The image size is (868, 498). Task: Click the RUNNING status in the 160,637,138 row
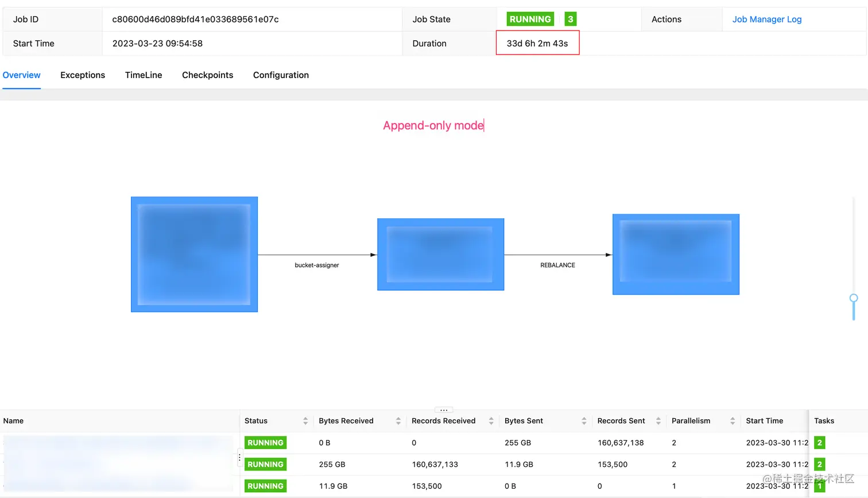tap(265, 443)
